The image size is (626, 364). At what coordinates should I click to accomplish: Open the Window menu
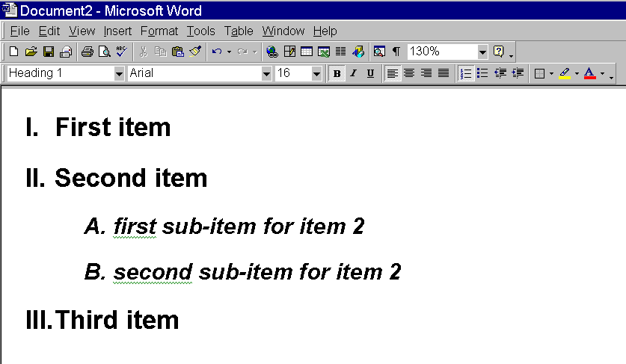click(283, 31)
